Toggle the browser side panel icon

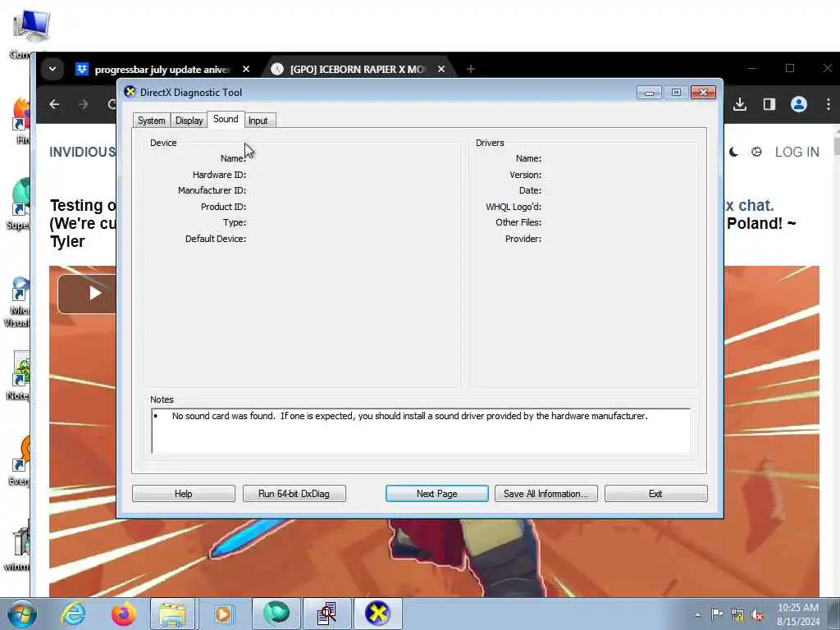tap(769, 104)
